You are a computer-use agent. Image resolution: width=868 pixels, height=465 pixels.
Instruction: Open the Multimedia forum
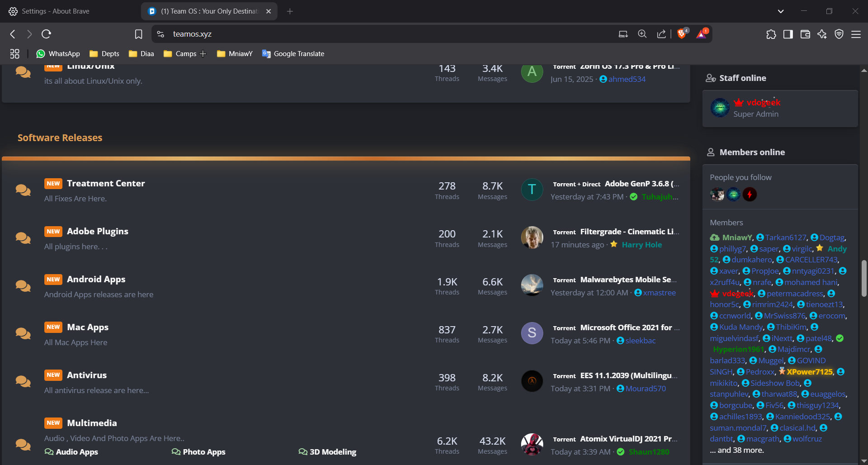(92, 423)
